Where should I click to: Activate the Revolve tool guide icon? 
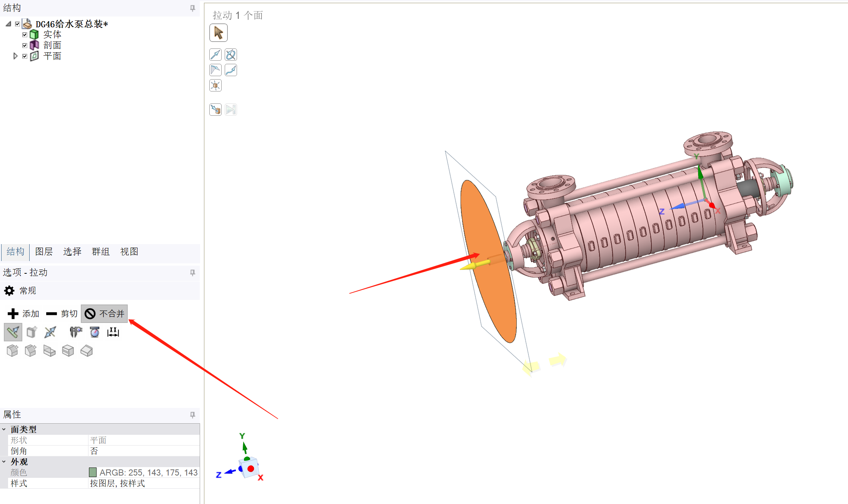point(231,55)
